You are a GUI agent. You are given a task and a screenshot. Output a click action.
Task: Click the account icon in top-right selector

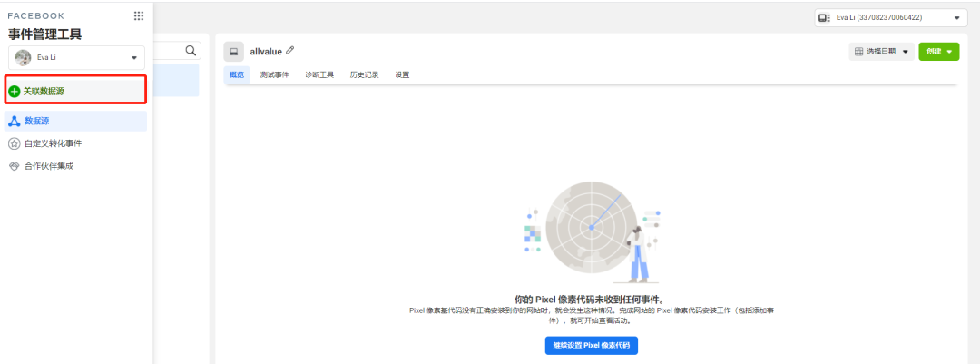pyautogui.click(x=824, y=18)
